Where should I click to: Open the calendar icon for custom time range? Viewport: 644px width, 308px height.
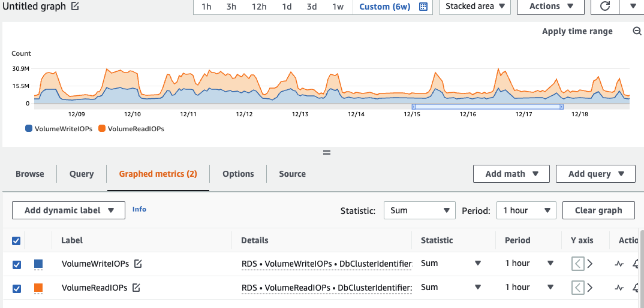(x=423, y=7)
